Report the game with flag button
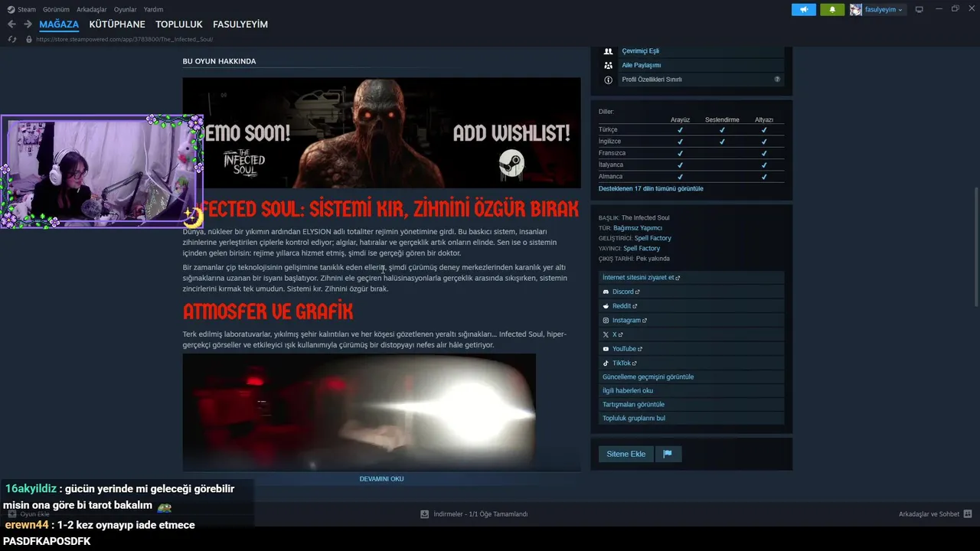 (668, 454)
